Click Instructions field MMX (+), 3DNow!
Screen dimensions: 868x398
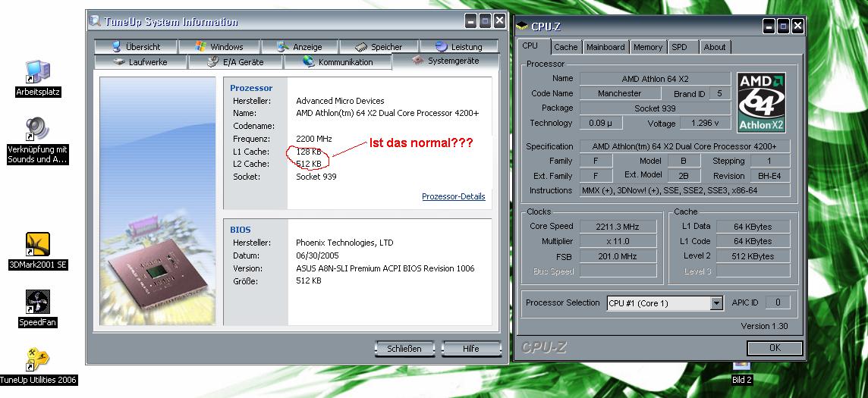point(685,190)
